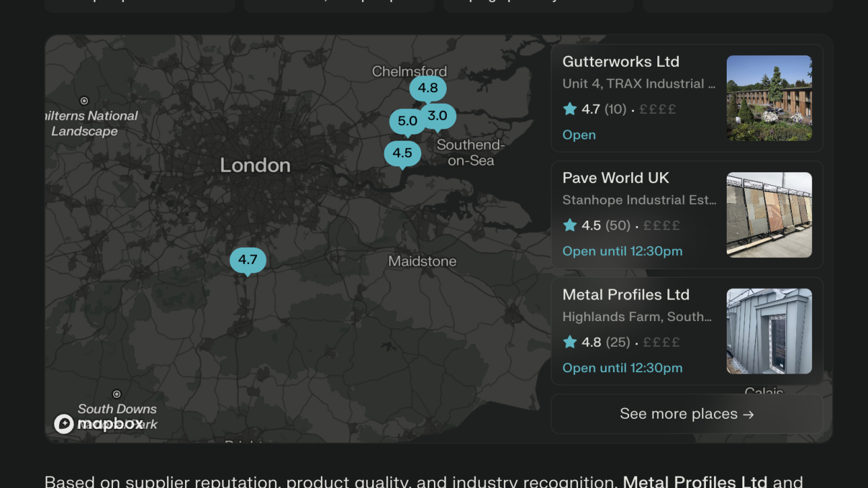Click bold Metal Profiles Ltd in the paragraph
The image size is (868, 488).
(694, 481)
